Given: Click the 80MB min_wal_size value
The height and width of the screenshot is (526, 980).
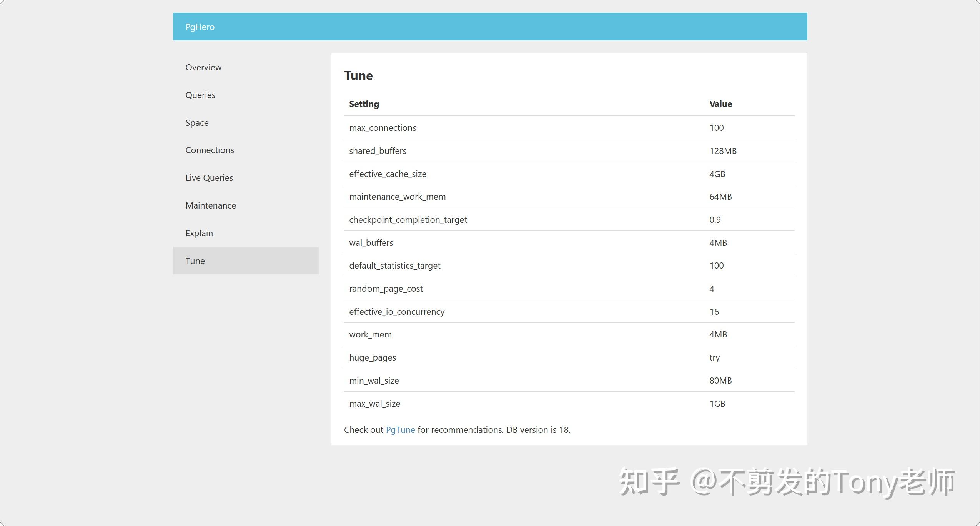Looking at the screenshot, I should tap(720, 381).
